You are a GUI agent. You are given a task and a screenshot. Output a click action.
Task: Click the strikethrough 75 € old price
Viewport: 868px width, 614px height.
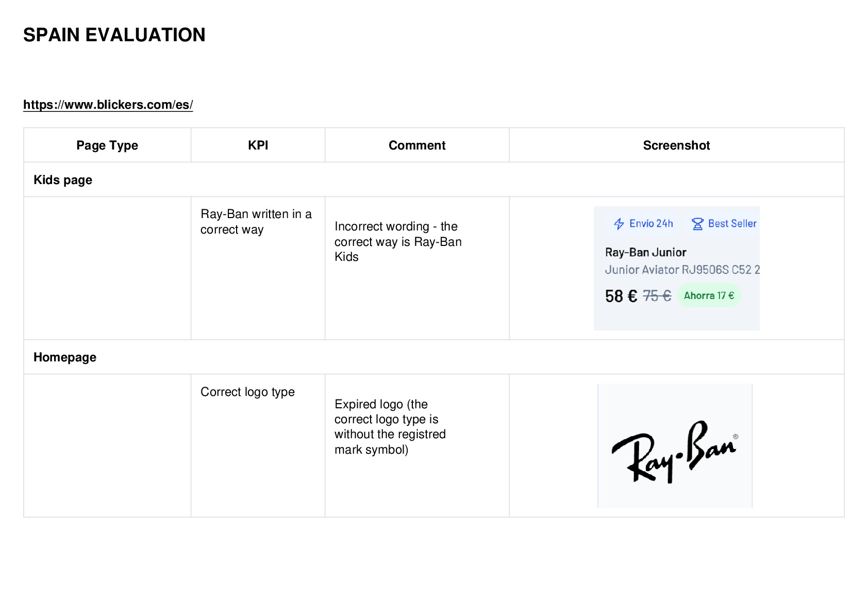click(657, 296)
